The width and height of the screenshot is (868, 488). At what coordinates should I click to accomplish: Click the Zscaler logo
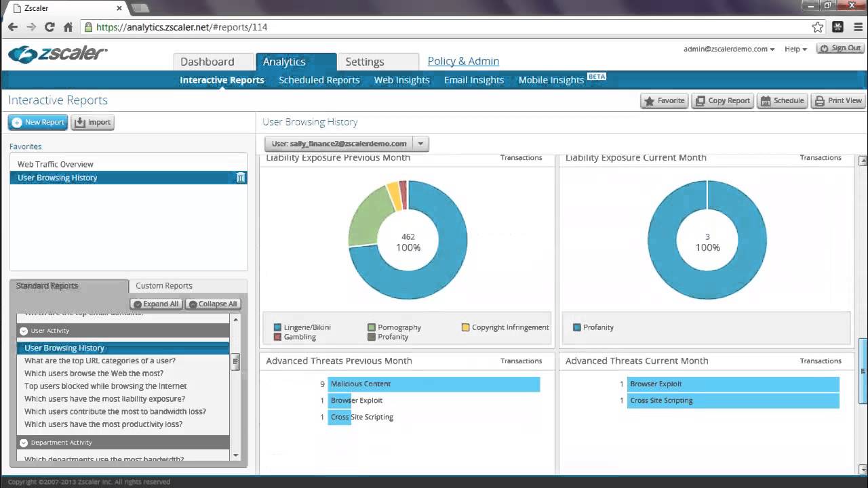coord(58,54)
